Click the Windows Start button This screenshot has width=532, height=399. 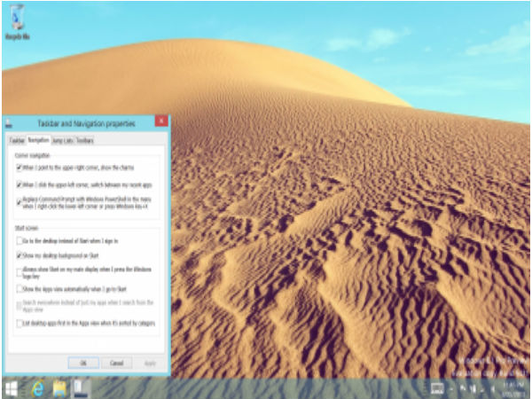pyautogui.click(x=12, y=389)
